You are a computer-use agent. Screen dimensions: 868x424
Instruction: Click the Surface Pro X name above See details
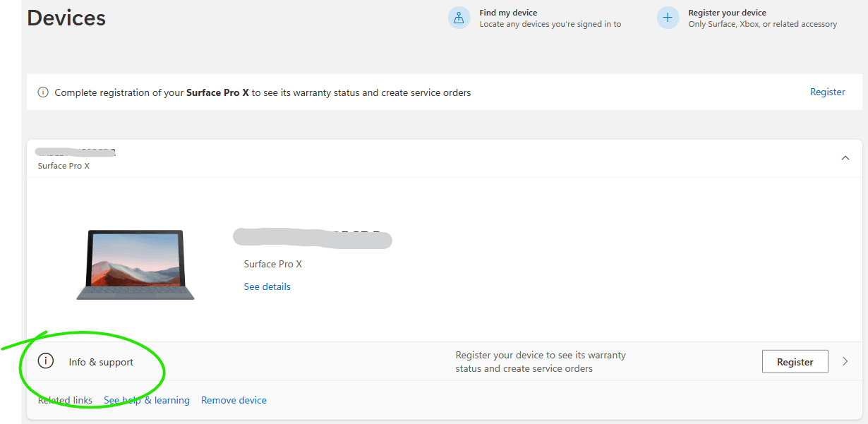[273, 264]
